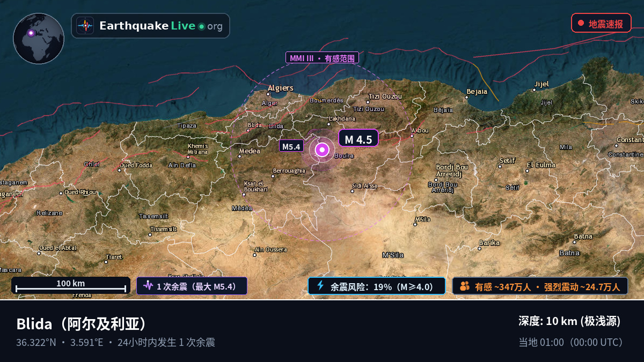Click the Tiaret city label
The image size is (644, 362).
tap(114, 257)
